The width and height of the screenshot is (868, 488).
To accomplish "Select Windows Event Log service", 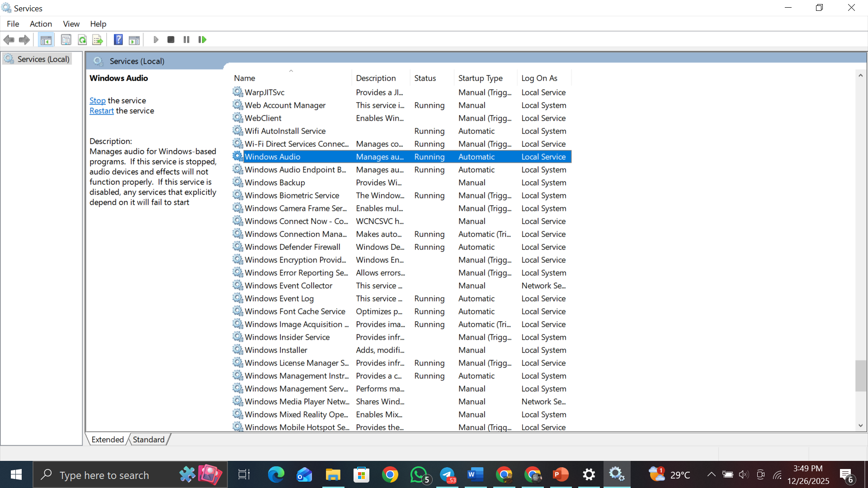I will point(402,298).
